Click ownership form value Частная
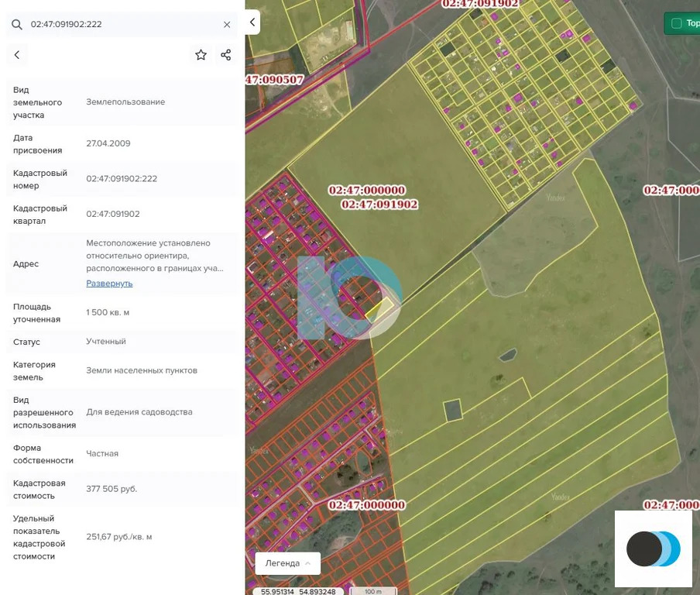Viewport: 700px width, 595px height. 102,453
